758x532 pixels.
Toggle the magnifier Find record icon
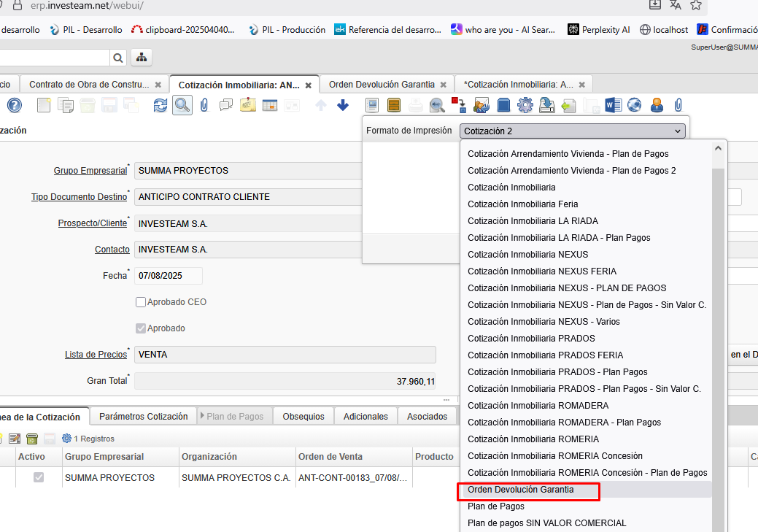182,105
